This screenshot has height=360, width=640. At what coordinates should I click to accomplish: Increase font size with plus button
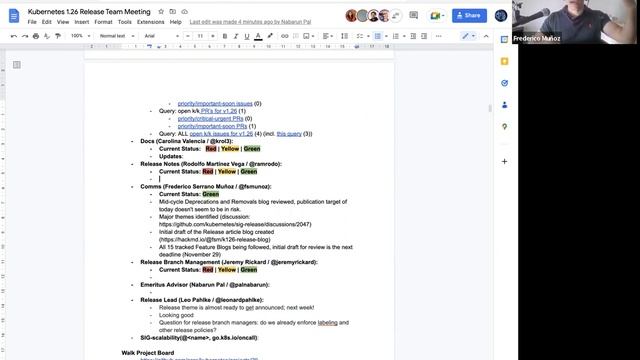(x=213, y=36)
